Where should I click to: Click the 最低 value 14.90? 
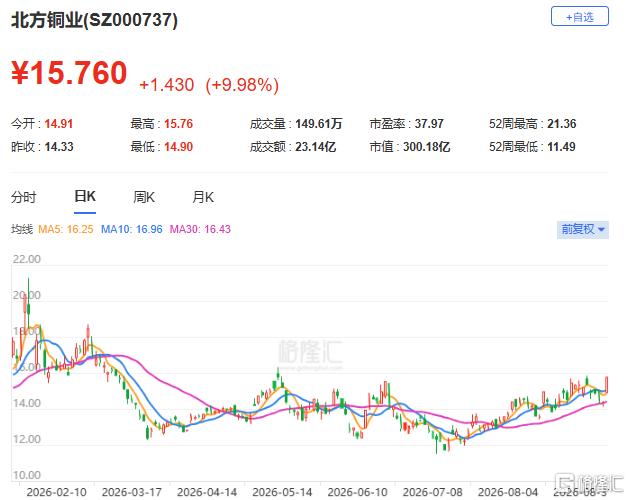[x=178, y=147]
